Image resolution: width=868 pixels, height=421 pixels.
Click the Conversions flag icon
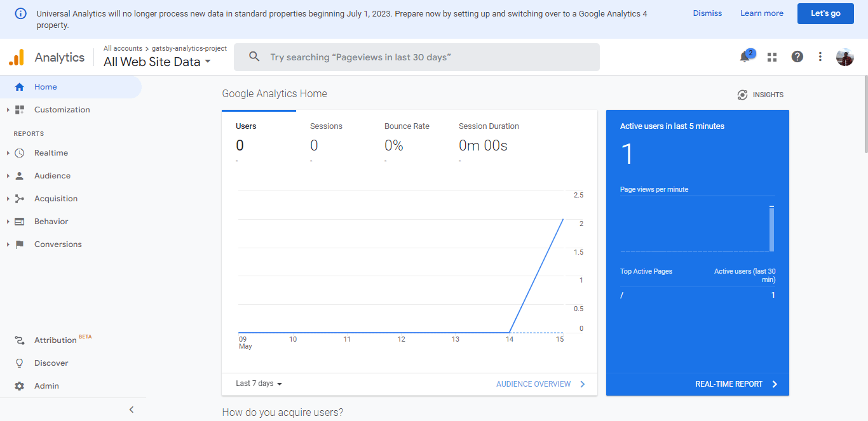point(20,244)
